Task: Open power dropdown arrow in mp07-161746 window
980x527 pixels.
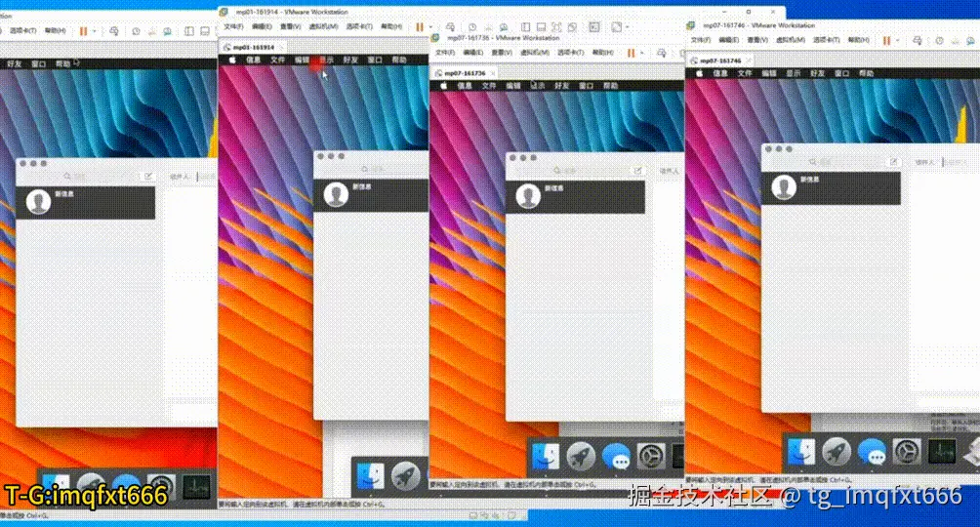Action: (x=897, y=40)
